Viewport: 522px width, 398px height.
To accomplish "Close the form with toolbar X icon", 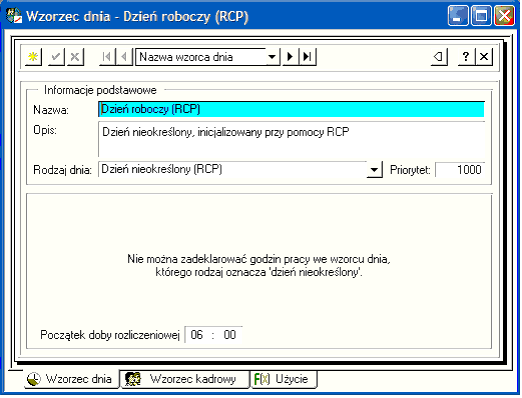I will pos(484,57).
